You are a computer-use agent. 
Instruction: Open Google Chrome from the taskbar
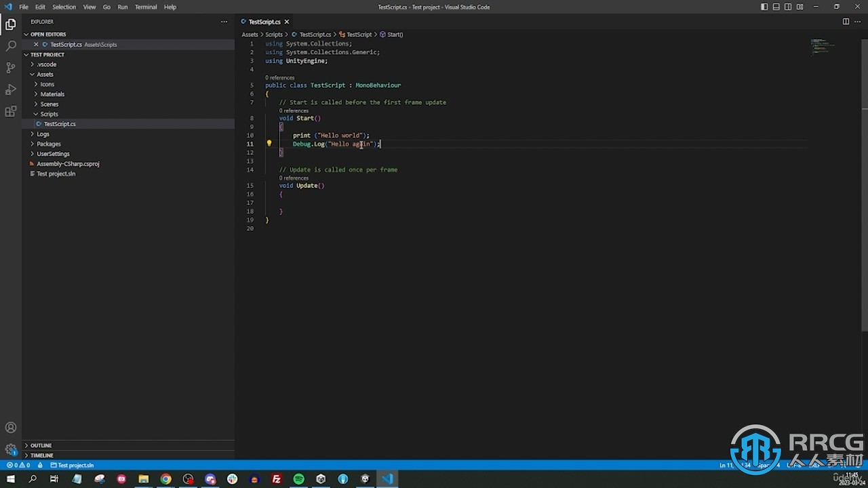pyautogui.click(x=165, y=479)
